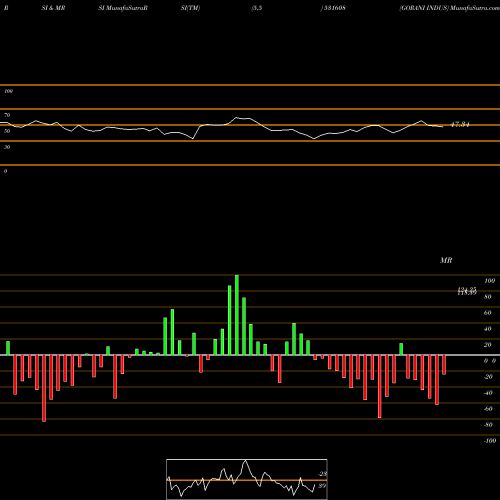
Task: Click the RSI axis label 50
Action: click(7, 131)
